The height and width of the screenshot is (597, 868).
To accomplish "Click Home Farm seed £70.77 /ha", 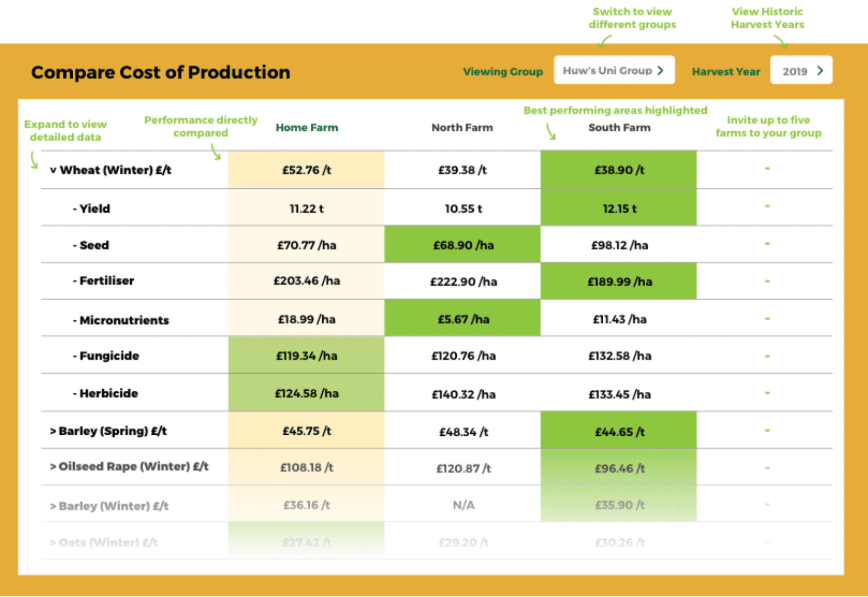I will point(307,245).
